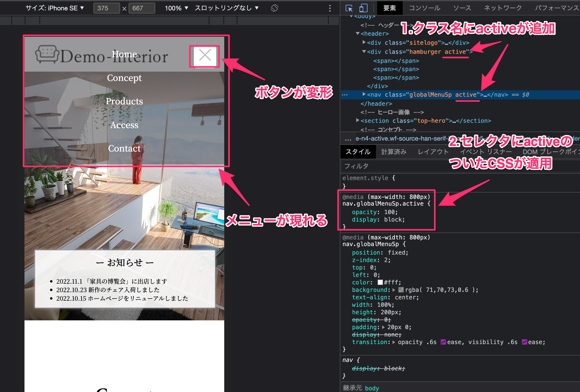Click the お知らせ heading
This screenshot has width=580, height=392.
125,263
